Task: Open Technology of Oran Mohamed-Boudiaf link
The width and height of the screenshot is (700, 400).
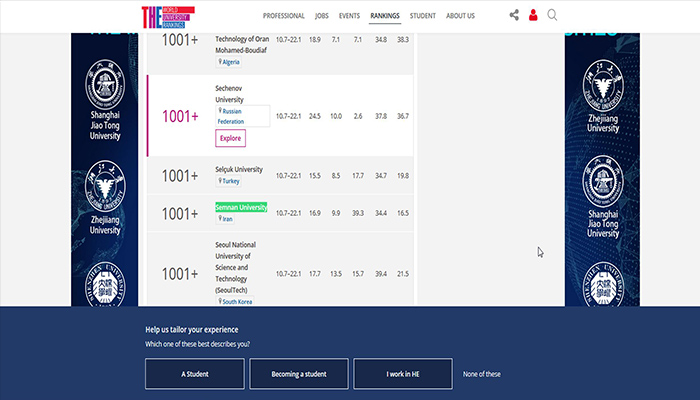Action: (242, 45)
